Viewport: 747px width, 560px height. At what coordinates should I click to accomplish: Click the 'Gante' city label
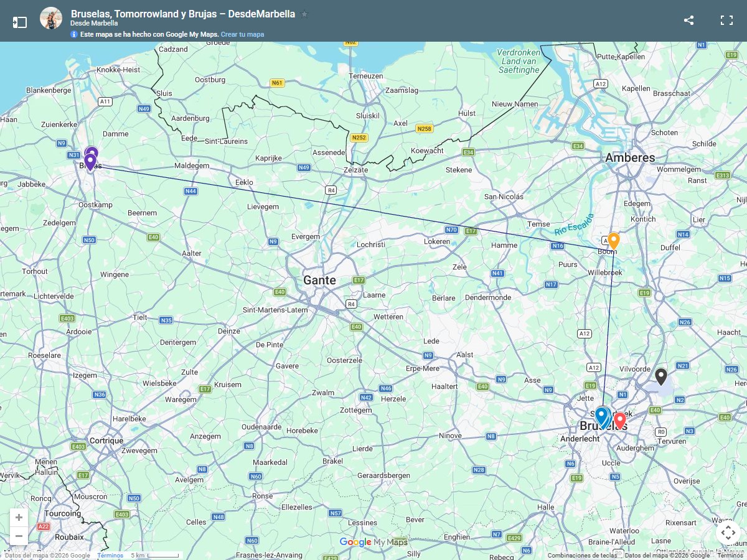(x=319, y=281)
